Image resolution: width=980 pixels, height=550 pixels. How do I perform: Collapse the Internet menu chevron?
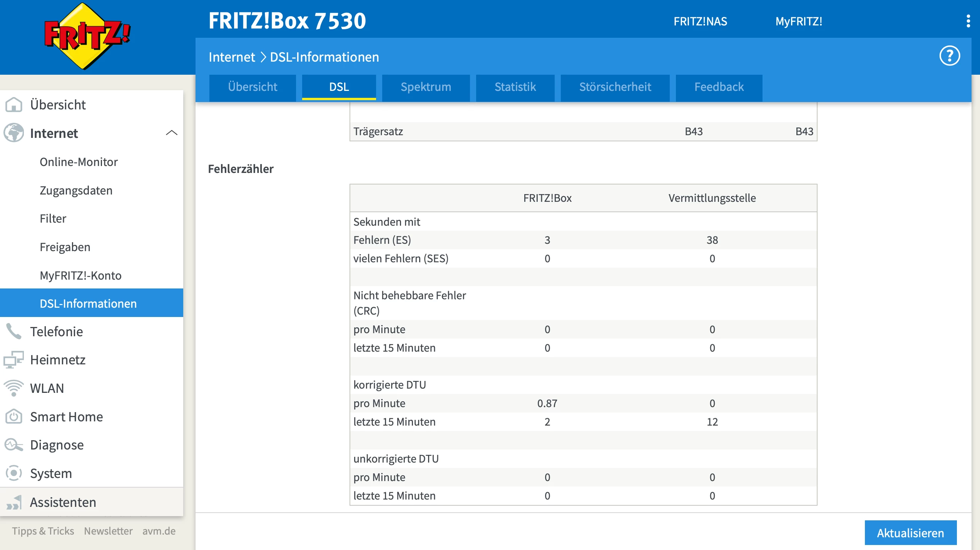[x=171, y=133]
